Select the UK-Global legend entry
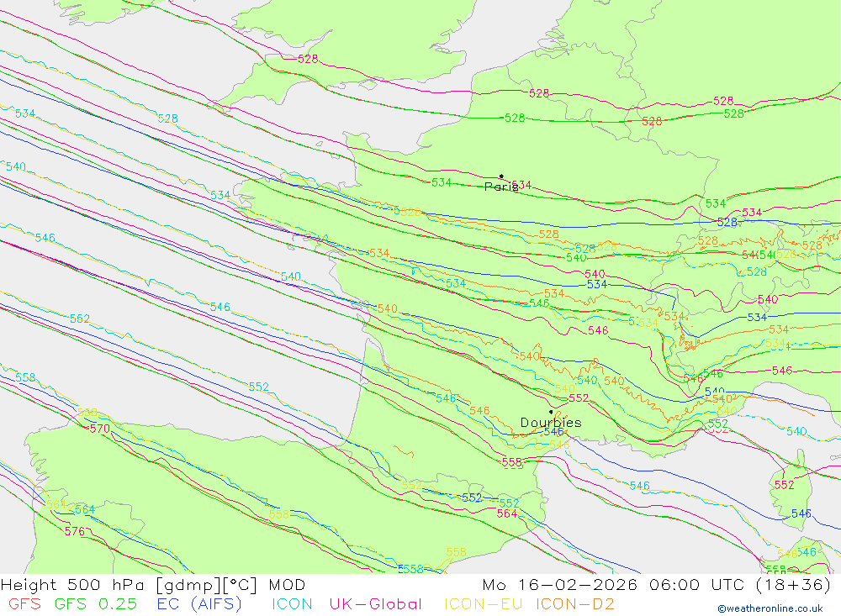Screen dimensions: 841x616 point(375,604)
